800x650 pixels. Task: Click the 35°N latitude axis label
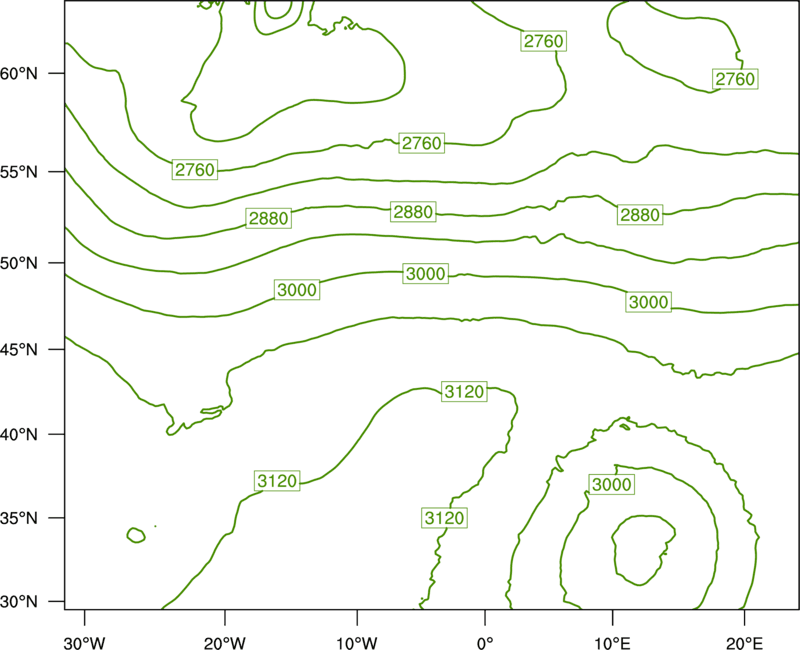[19, 518]
